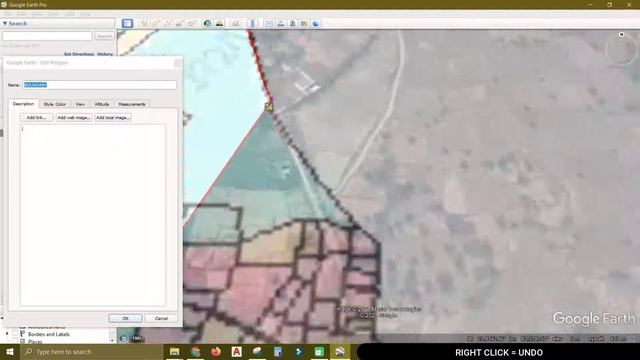
Task: Switch to the Measurements tab
Action: pyautogui.click(x=132, y=104)
